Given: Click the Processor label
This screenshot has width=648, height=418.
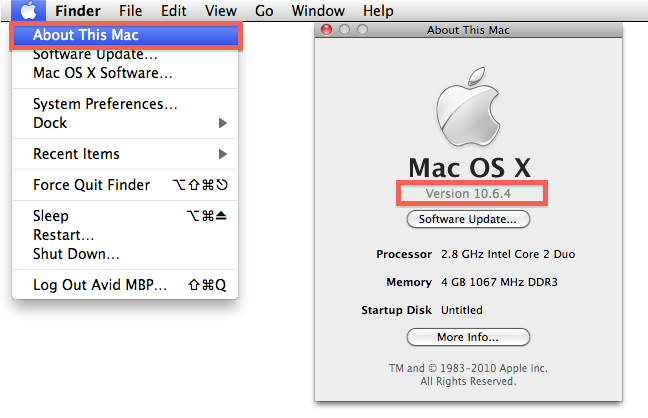Looking at the screenshot, I should point(404,254).
